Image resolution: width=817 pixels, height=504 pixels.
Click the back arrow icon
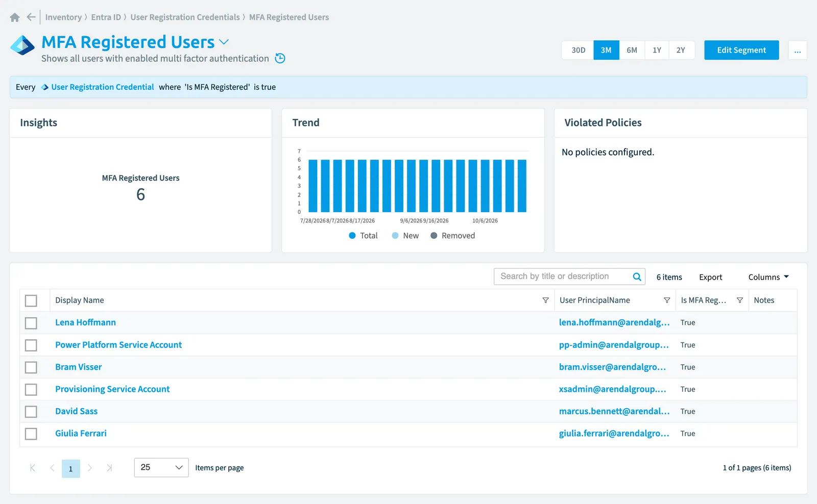[31, 17]
